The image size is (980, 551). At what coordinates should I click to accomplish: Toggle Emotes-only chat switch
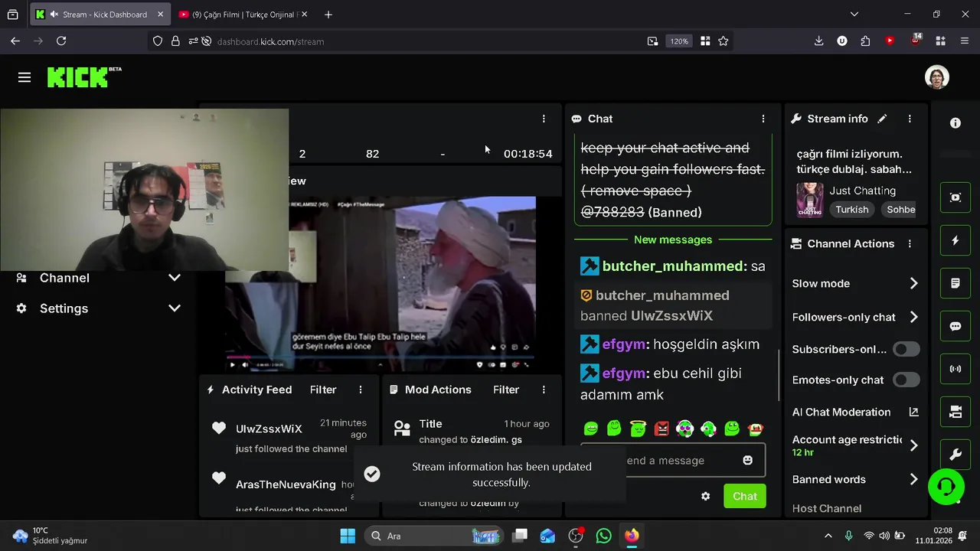click(x=906, y=380)
